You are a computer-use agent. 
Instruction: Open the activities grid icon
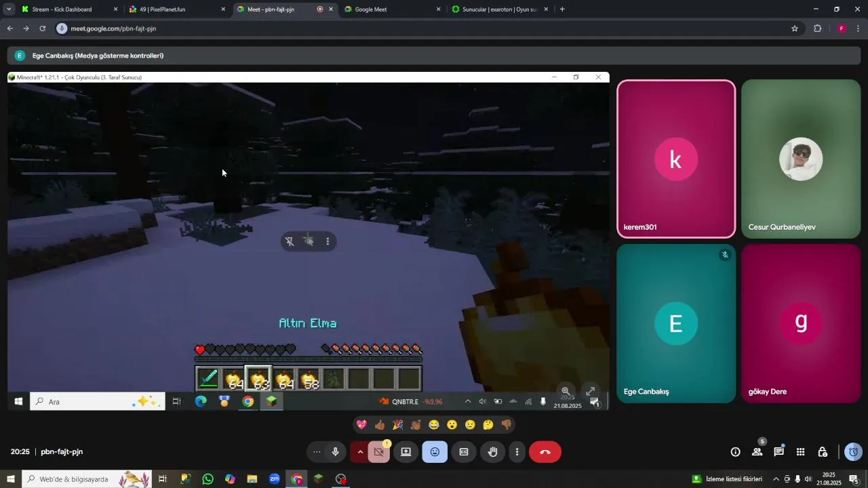(x=801, y=452)
